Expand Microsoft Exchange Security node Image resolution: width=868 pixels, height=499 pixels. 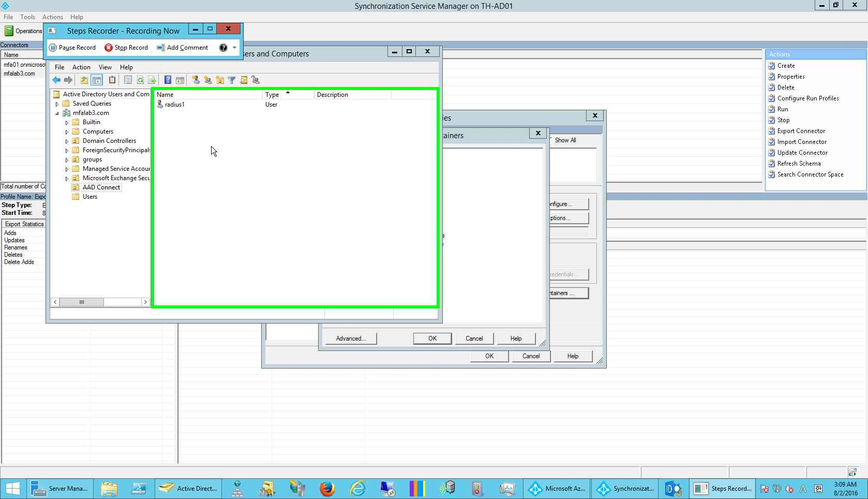(67, 179)
